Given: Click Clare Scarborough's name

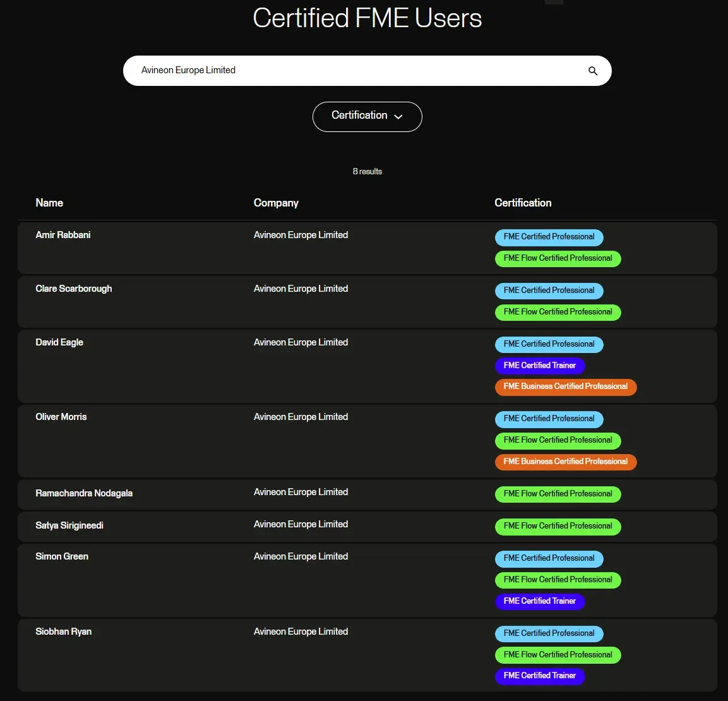Looking at the screenshot, I should click(x=74, y=289).
